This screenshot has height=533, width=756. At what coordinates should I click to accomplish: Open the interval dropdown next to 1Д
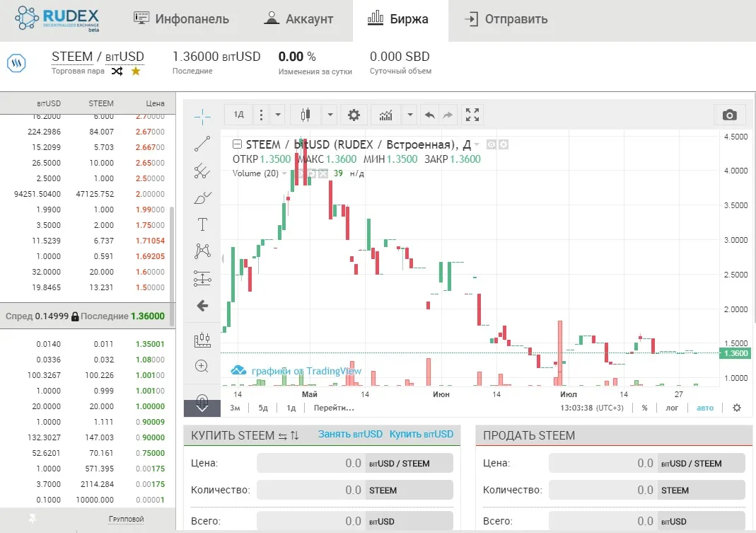coord(278,115)
